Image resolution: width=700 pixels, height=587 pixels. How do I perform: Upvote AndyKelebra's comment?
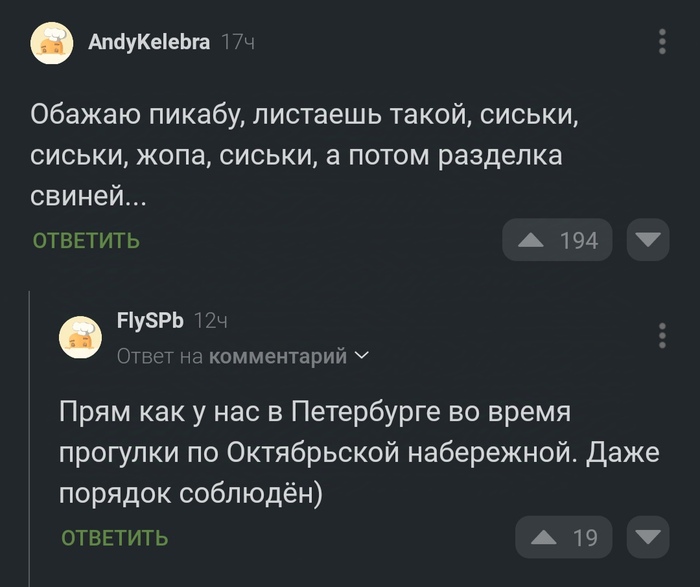[532, 240]
